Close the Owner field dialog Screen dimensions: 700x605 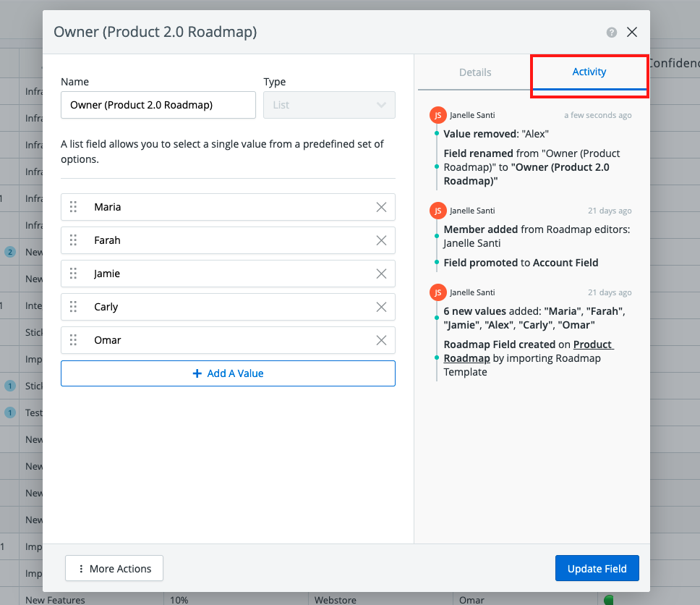point(632,32)
